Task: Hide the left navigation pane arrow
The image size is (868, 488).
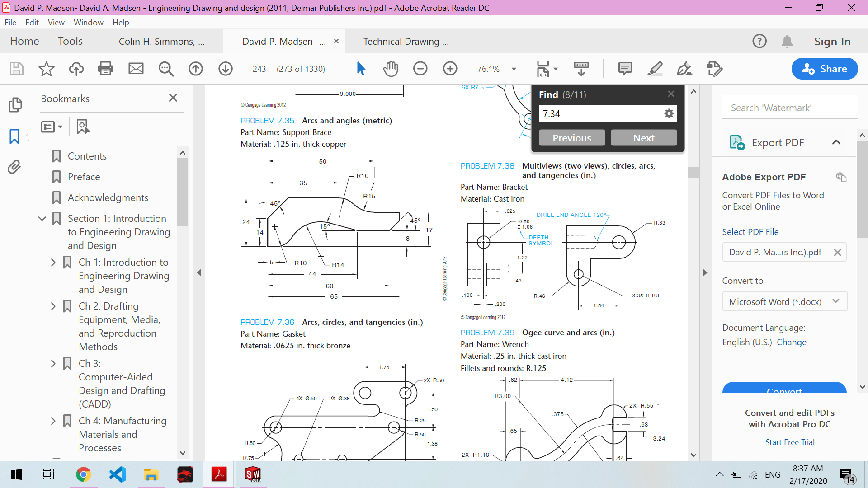Action: pyautogui.click(x=199, y=272)
